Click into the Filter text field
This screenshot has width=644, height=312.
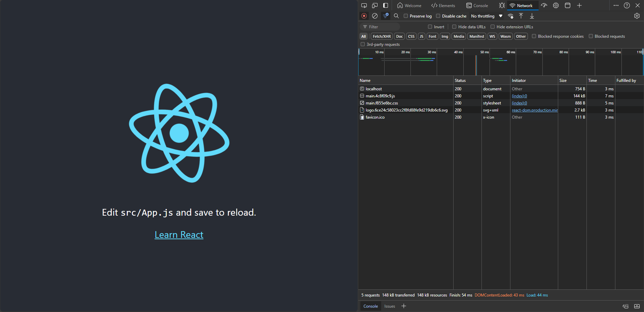pos(380,27)
